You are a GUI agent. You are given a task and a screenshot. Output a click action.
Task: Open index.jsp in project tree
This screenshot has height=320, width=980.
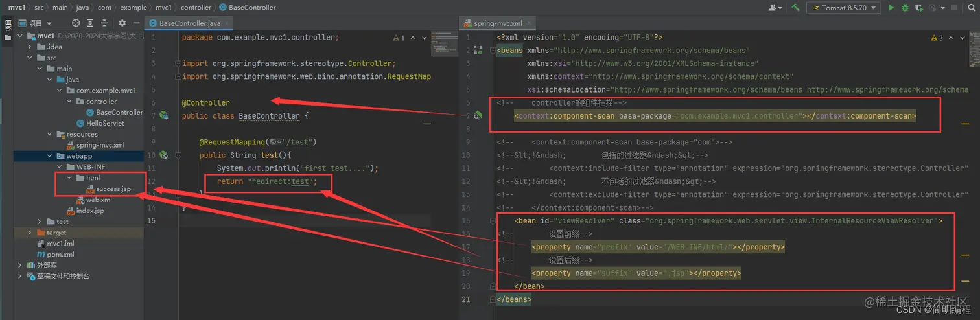(x=85, y=211)
